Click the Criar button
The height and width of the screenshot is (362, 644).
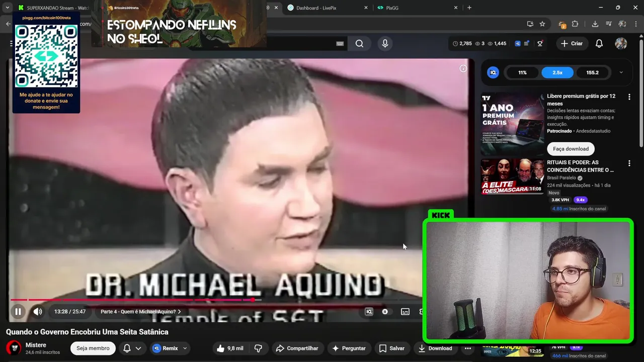[x=572, y=44]
